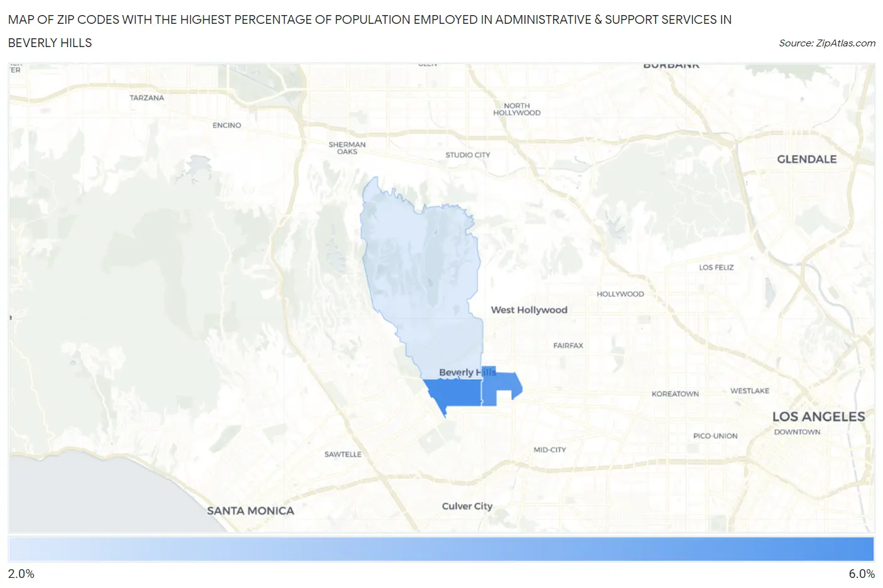
Task: Click the PICO-UNION map label
Action: click(x=715, y=436)
